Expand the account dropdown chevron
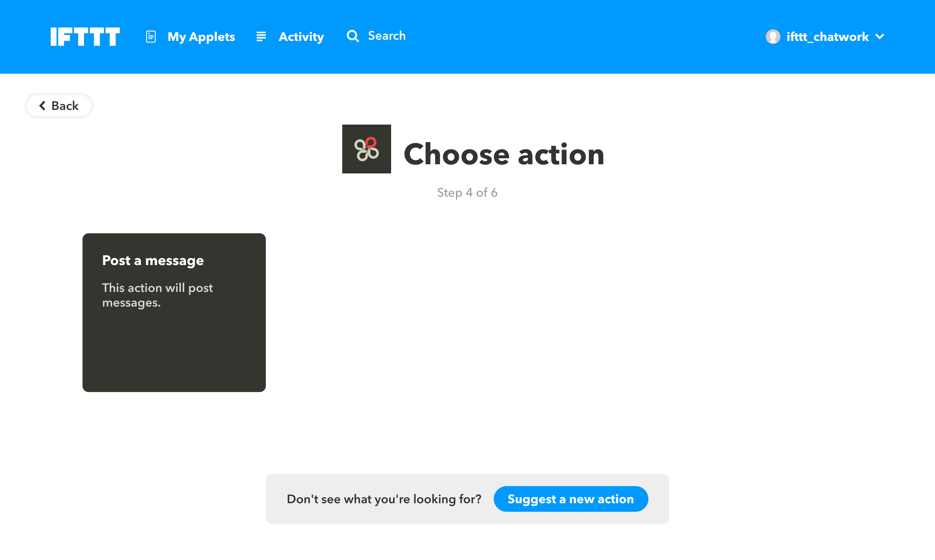Screen dimensions: 935x560 879,37
